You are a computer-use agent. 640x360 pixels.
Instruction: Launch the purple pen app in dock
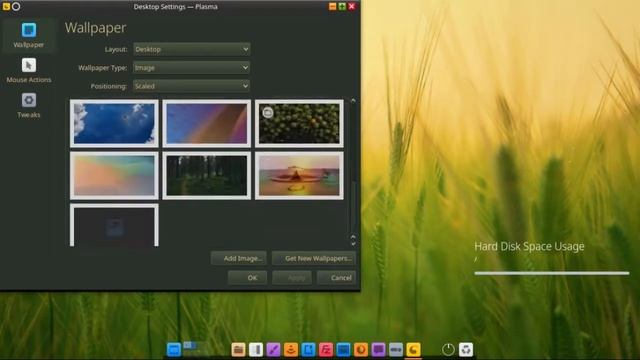(x=273, y=349)
